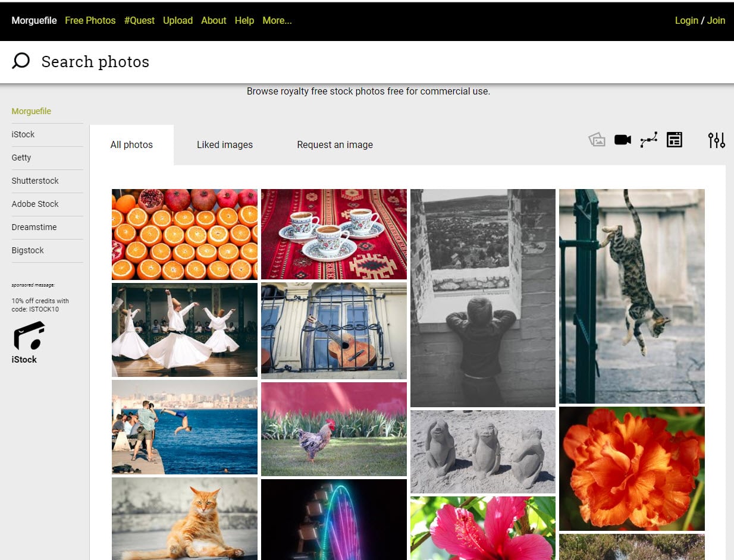
Task: Select Adobe Stock from the sidebar
Action: pyautogui.click(x=35, y=204)
